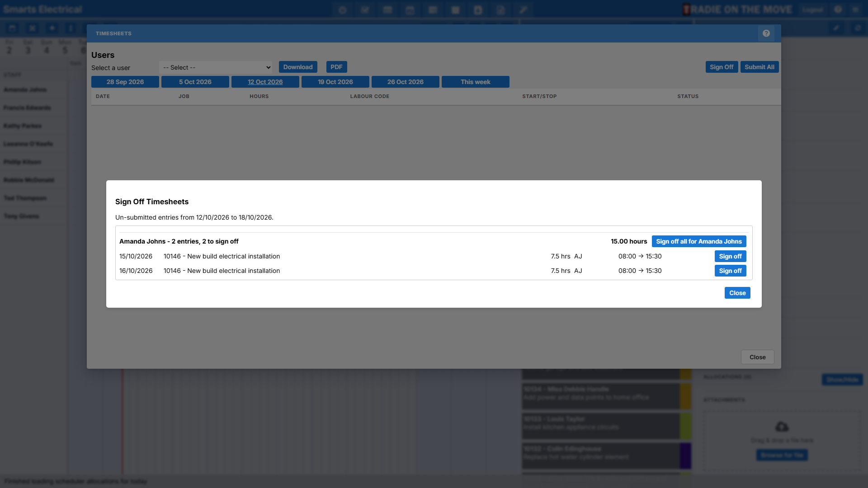
Task: Show the 'This week' timesheets tab
Action: point(476,82)
